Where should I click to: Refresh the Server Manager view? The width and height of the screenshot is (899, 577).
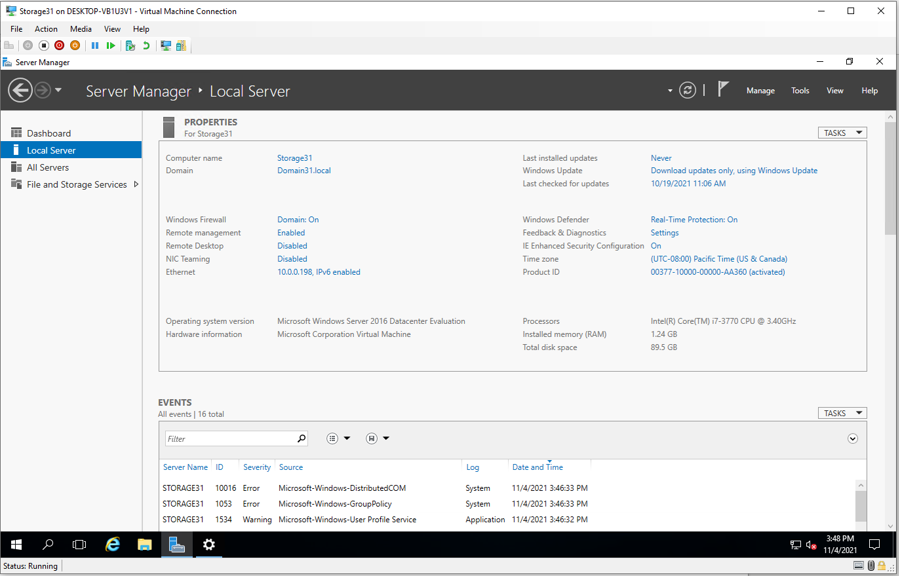pyautogui.click(x=687, y=90)
